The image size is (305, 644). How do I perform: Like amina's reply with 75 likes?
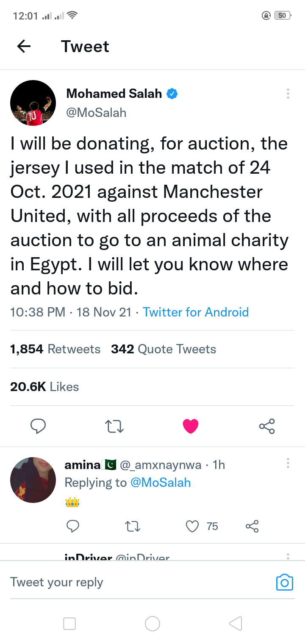(192, 526)
